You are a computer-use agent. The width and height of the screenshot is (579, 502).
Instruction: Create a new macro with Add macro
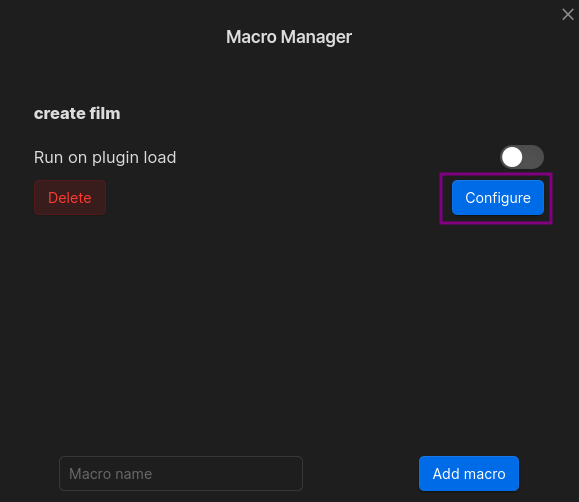pos(469,473)
